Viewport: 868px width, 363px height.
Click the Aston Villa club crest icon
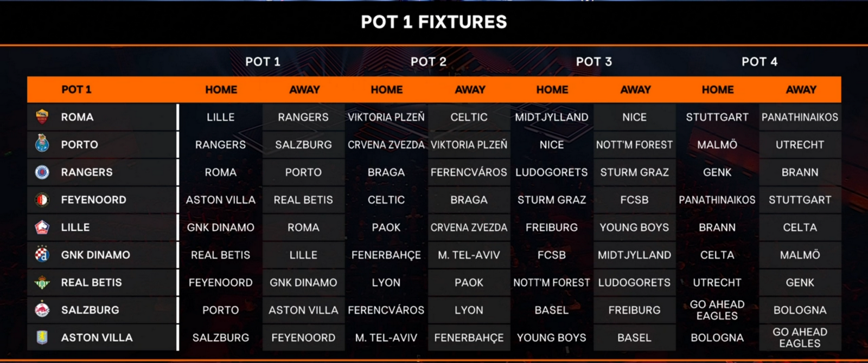pyautogui.click(x=42, y=338)
